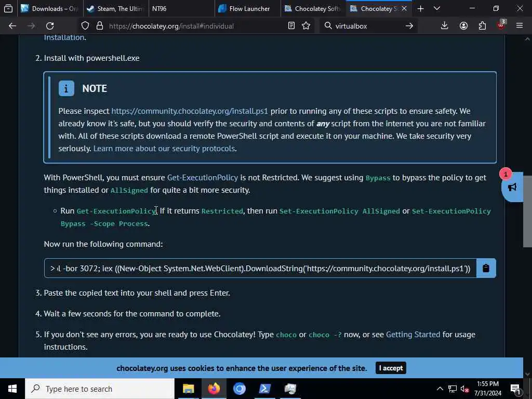Open the notification center
The image size is (532, 399).
[516, 389]
